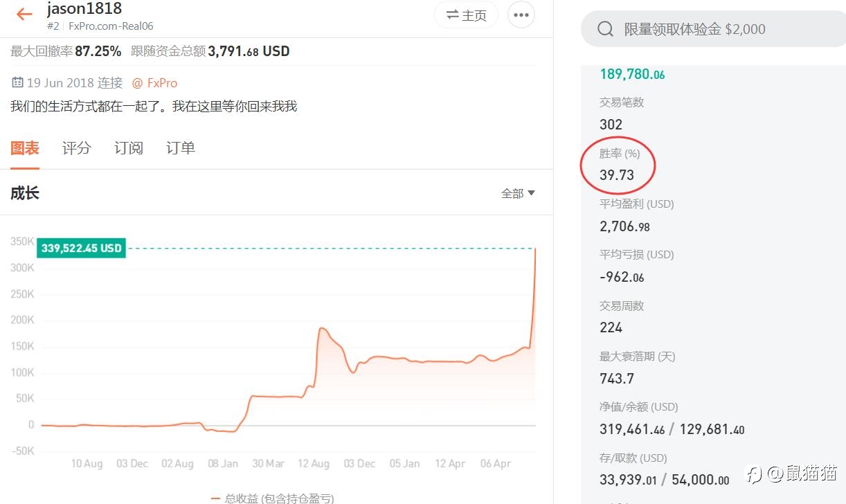Open the three-dots more options menu
846x504 pixels.
[x=521, y=15]
